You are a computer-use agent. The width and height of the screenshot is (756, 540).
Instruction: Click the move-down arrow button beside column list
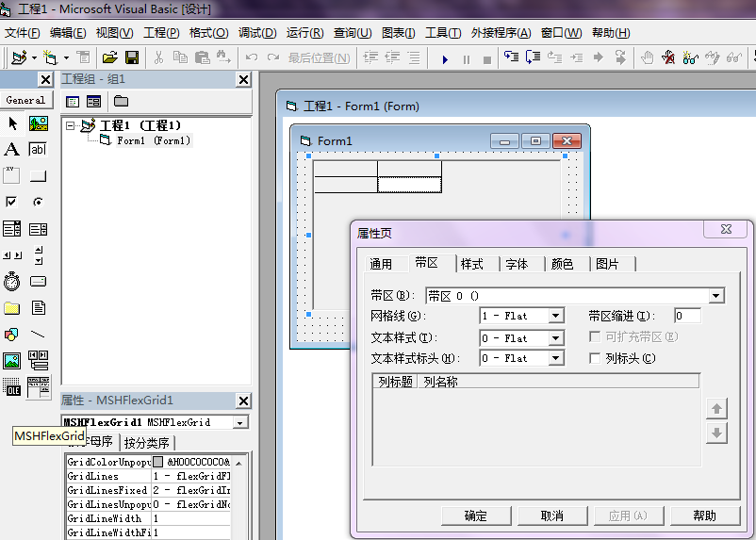716,433
